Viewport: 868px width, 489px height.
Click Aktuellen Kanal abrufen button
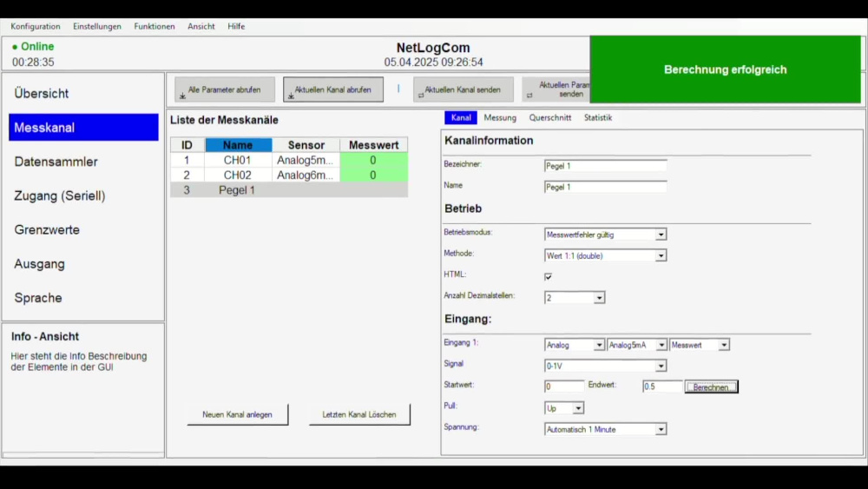pos(333,89)
